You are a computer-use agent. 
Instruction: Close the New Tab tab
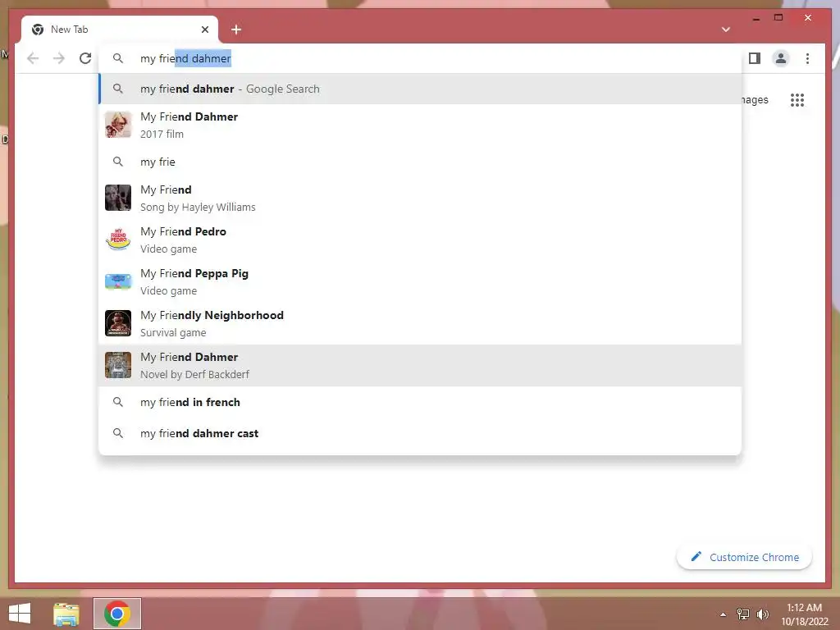coord(204,30)
